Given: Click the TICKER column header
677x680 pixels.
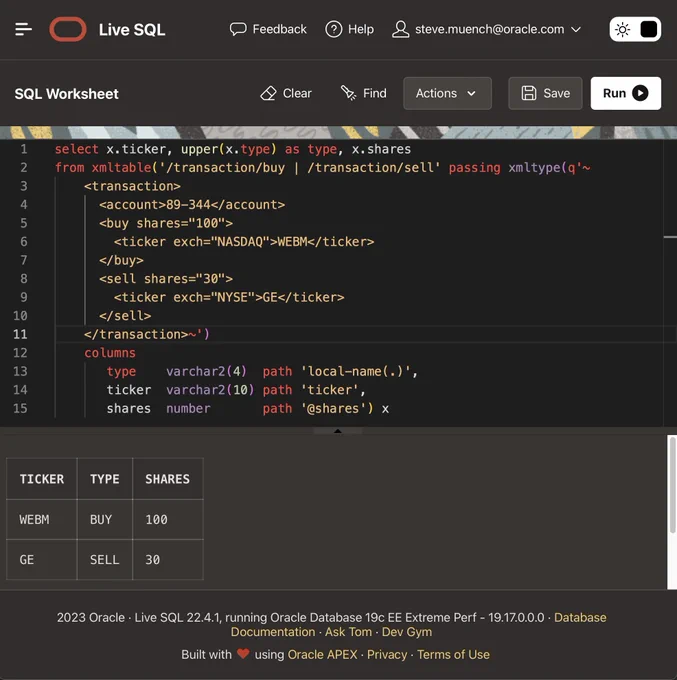Looking at the screenshot, I should point(42,479).
